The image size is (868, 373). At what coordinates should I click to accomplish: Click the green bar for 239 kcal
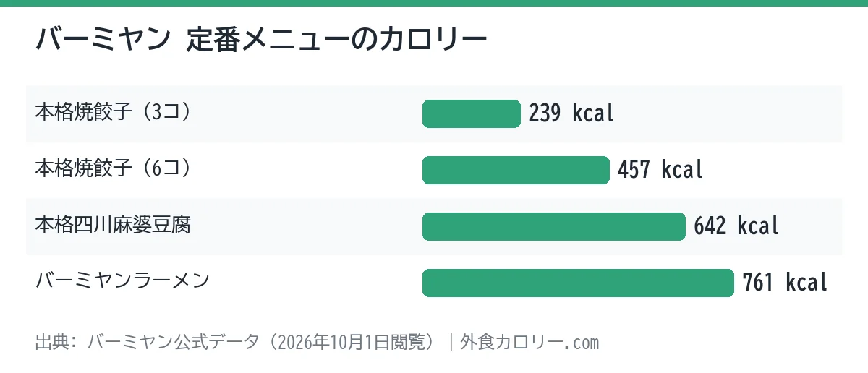pyautogui.click(x=472, y=113)
